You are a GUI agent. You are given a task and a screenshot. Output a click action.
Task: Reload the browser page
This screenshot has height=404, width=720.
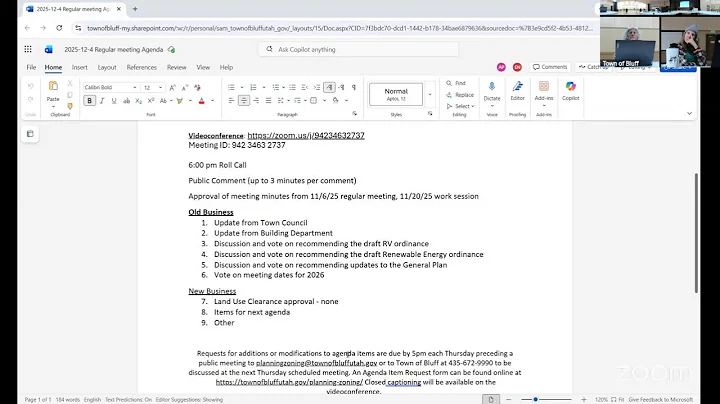[x=59, y=28]
